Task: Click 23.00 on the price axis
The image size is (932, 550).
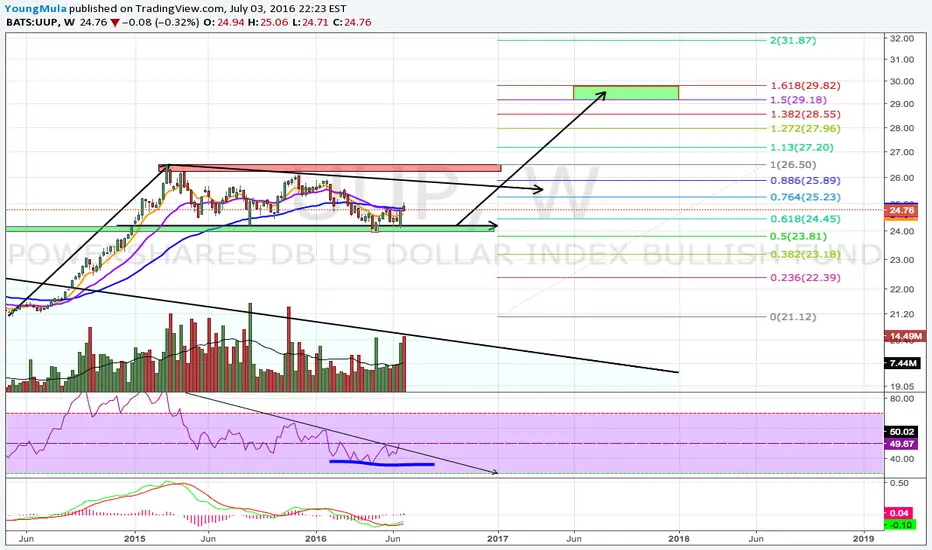Action: [902, 260]
